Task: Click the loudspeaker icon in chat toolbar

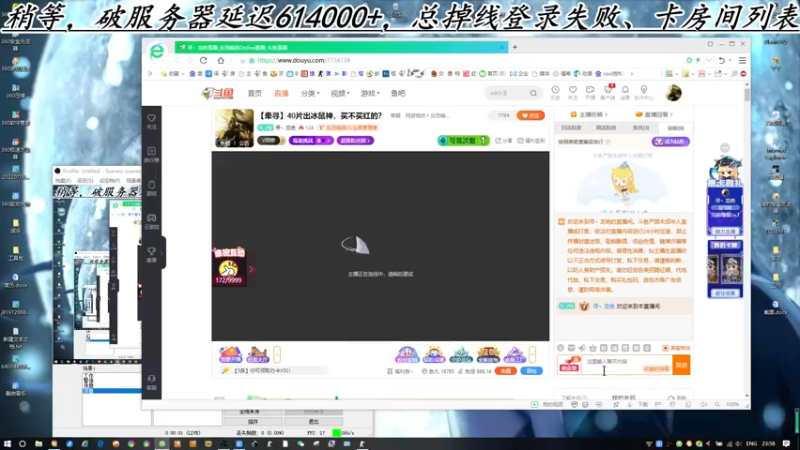Action: click(582, 348)
